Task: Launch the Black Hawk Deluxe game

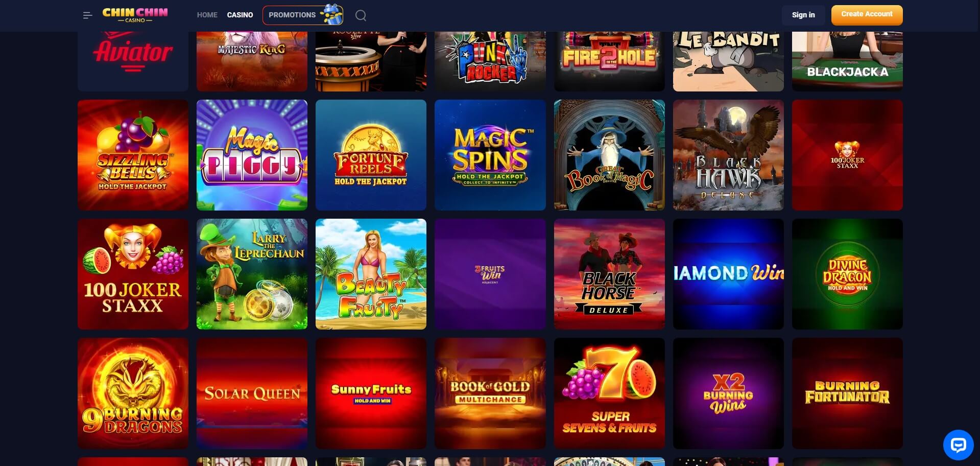Action: click(728, 155)
